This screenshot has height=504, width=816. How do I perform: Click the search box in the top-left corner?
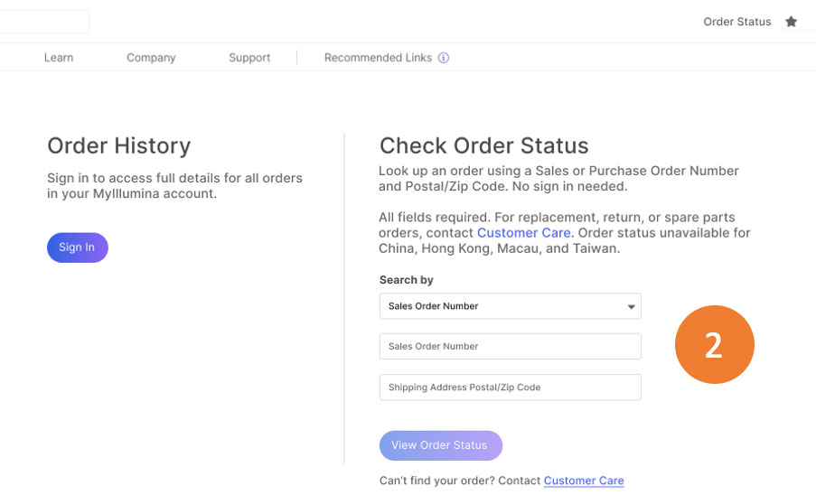pyautogui.click(x=43, y=22)
